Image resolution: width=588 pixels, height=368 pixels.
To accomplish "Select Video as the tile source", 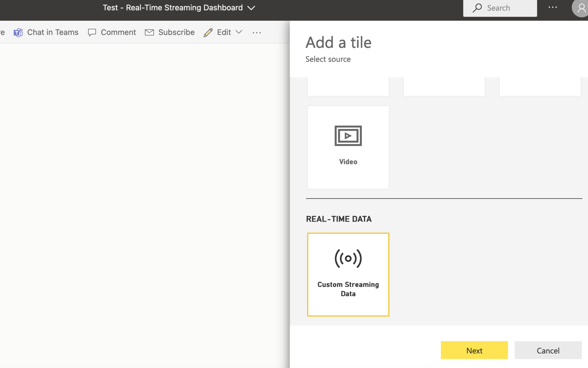I will coord(348,147).
